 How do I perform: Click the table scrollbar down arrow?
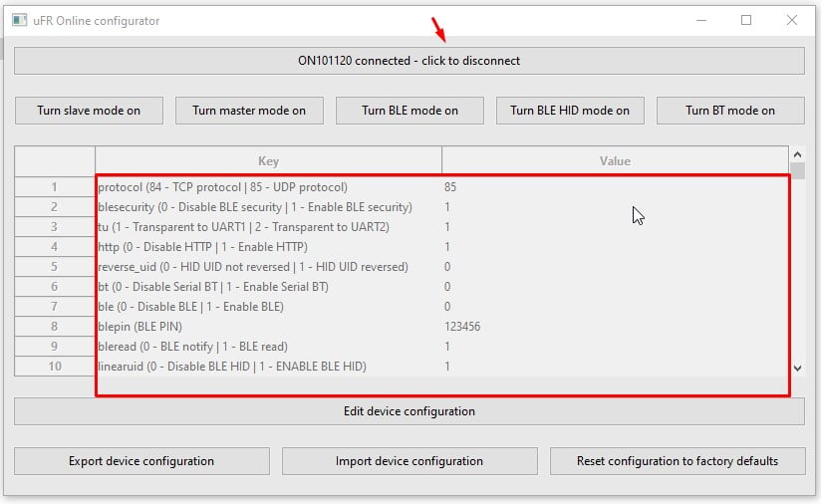pyautogui.click(x=797, y=369)
